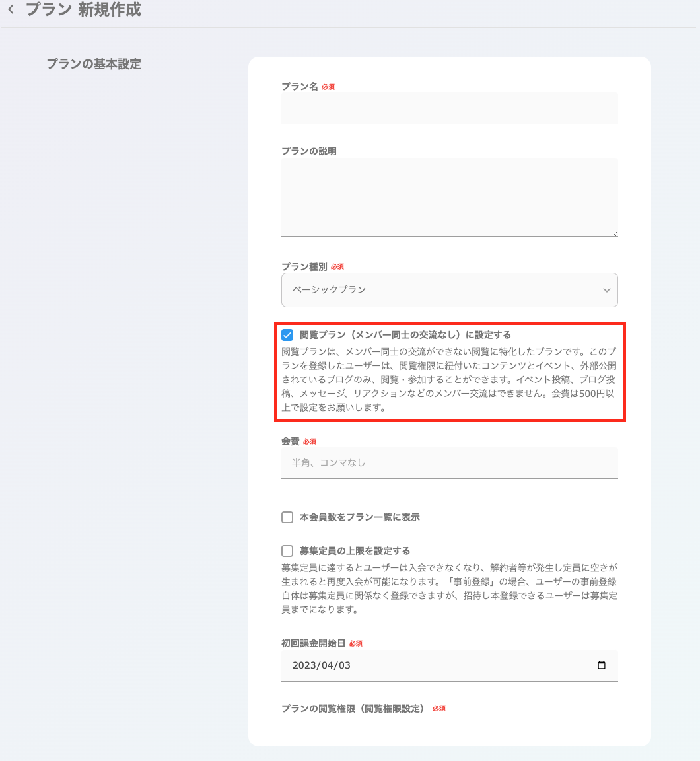
Task: Select the 会費 input with 半角 placeholder
Action: (449, 463)
